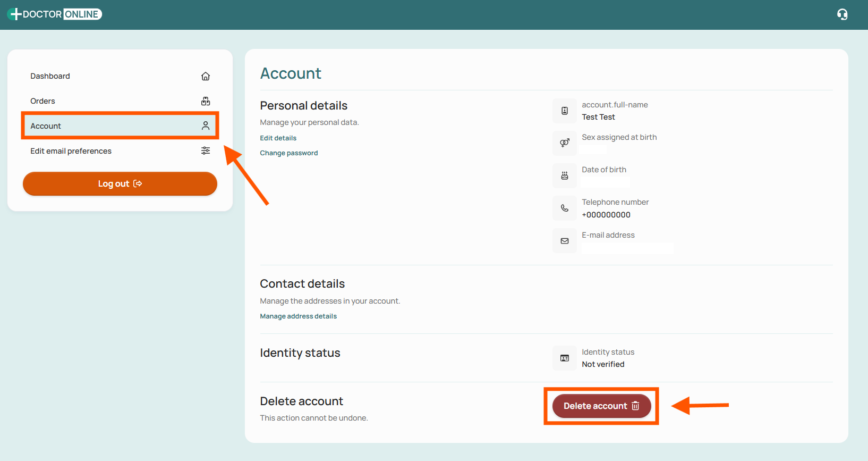Select Edit email preferences in sidebar
The width and height of the screenshot is (868, 461).
(120, 151)
